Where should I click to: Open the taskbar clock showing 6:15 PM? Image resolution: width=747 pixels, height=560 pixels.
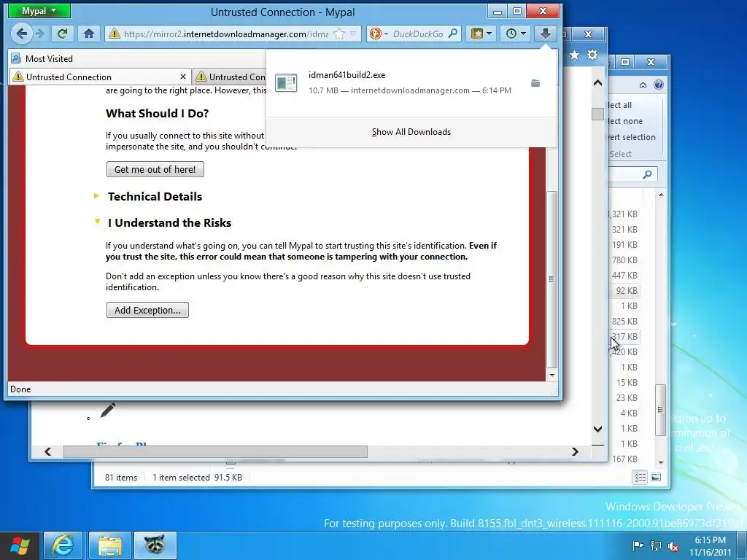[710, 546]
